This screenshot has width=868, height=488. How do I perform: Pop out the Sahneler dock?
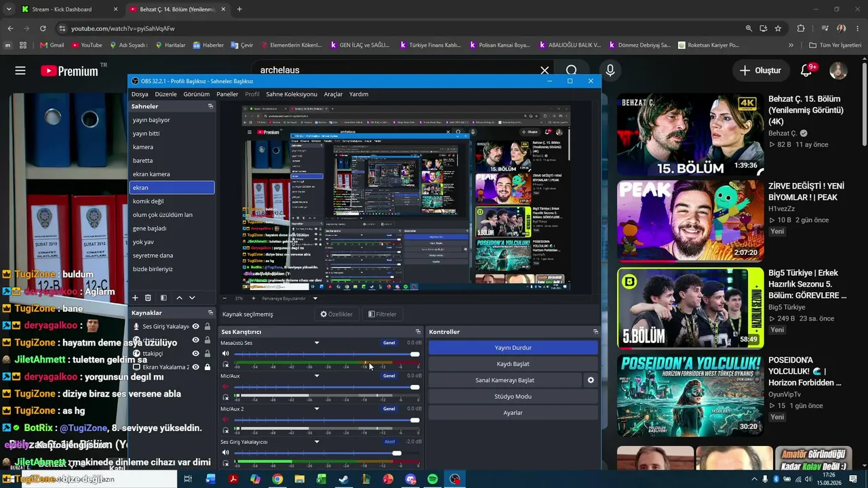point(210,106)
